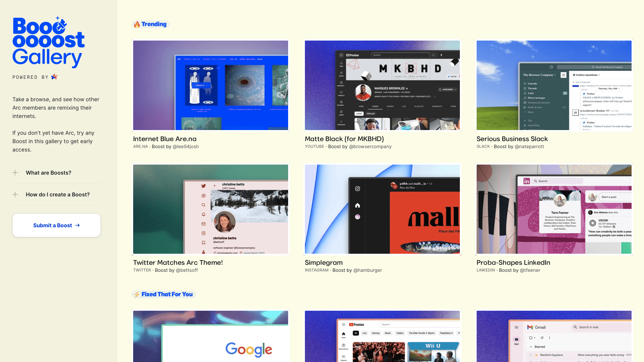Open author @browsercompany profile
This screenshot has width=644, height=362.
click(x=370, y=146)
